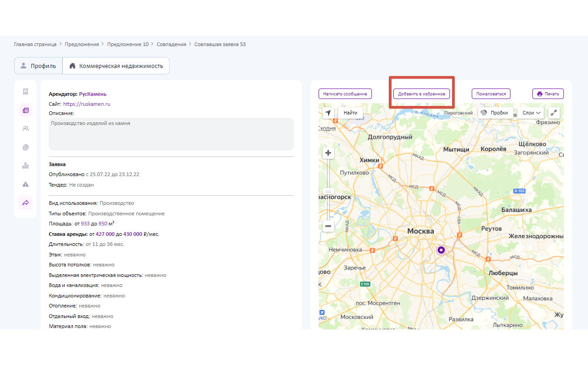Open the Коммерческая недвижимость tab

[116, 66]
